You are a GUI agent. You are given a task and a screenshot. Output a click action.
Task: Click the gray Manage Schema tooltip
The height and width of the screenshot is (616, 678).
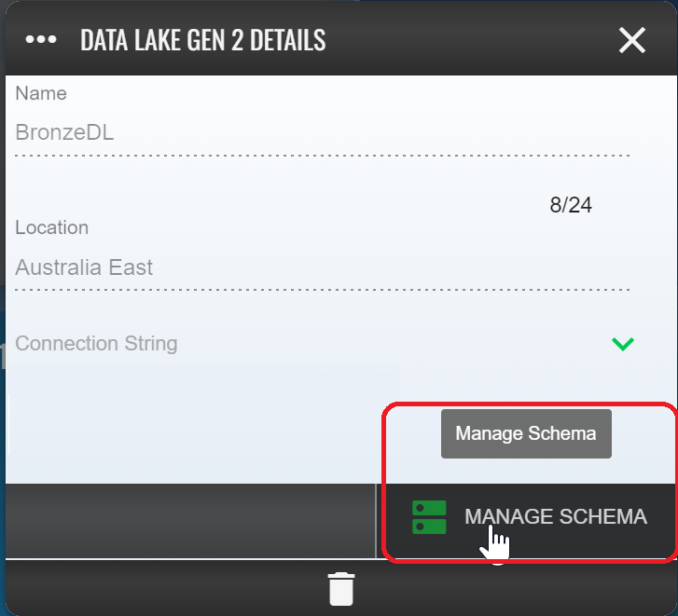click(526, 433)
